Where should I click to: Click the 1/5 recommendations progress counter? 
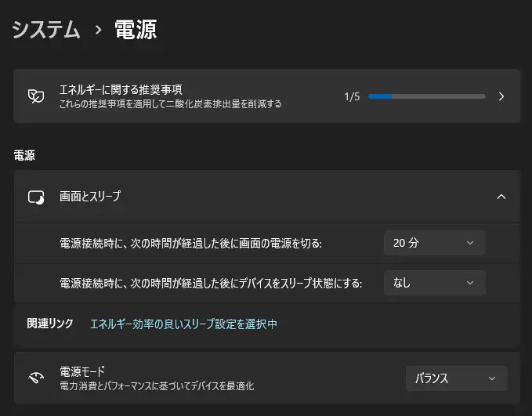point(352,96)
